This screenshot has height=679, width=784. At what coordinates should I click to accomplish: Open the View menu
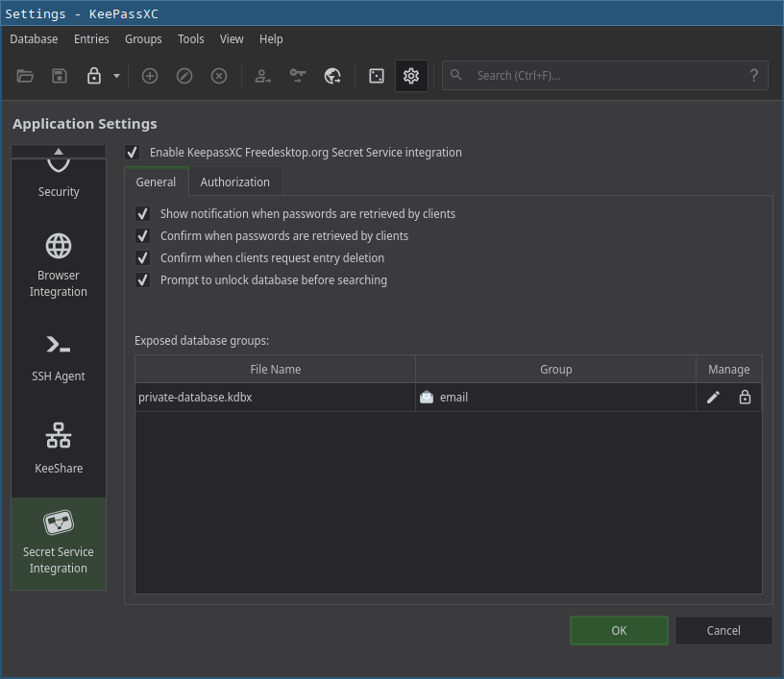click(232, 39)
